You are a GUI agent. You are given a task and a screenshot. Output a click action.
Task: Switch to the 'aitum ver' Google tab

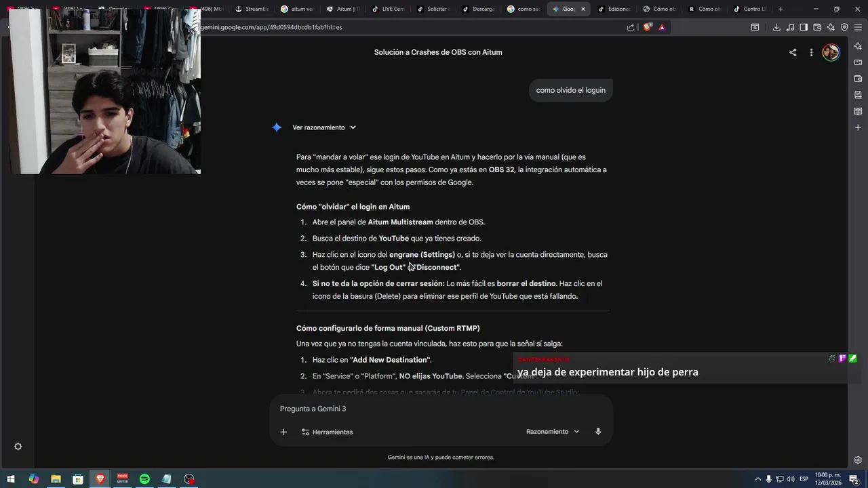tap(298, 9)
